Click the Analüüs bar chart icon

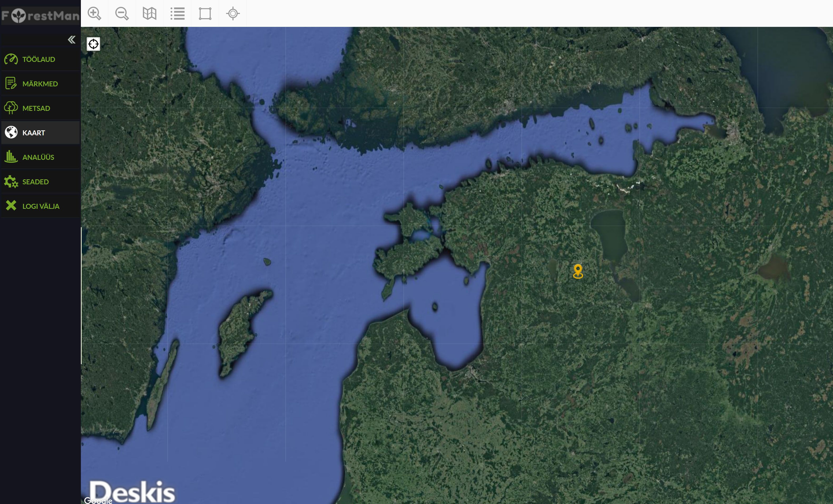pos(11,157)
